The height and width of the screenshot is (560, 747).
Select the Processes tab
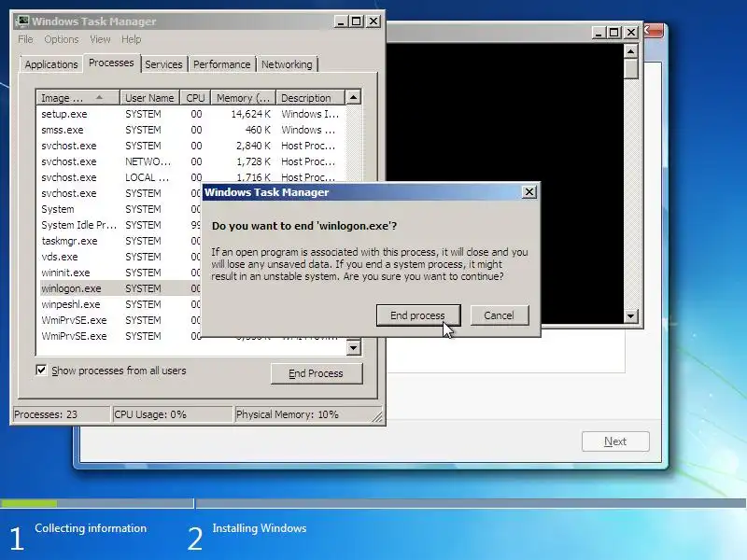pos(111,63)
